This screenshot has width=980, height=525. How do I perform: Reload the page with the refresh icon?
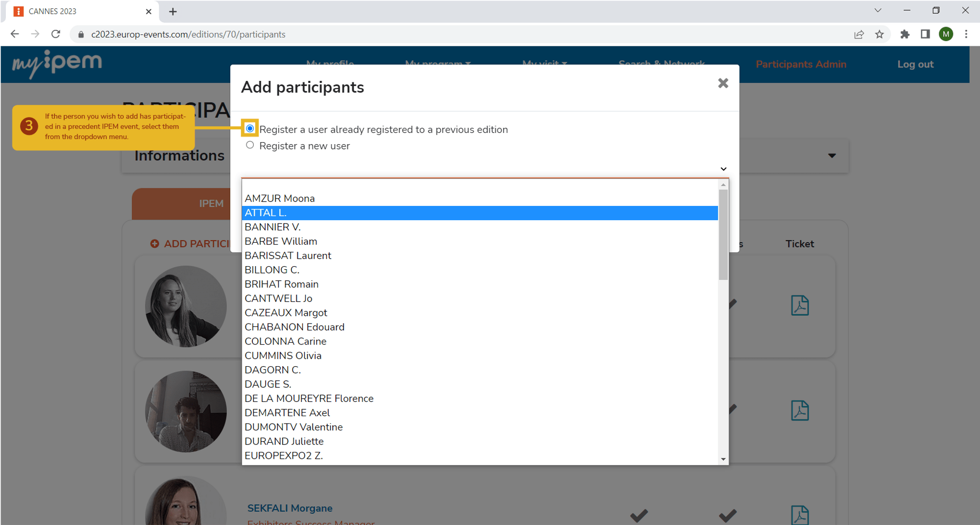pyautogui.click(x=56, y=34)
